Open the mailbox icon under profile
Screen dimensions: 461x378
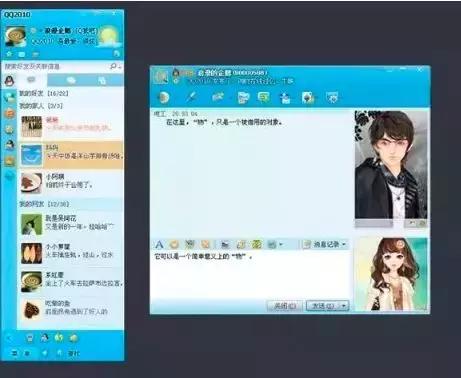22,54
